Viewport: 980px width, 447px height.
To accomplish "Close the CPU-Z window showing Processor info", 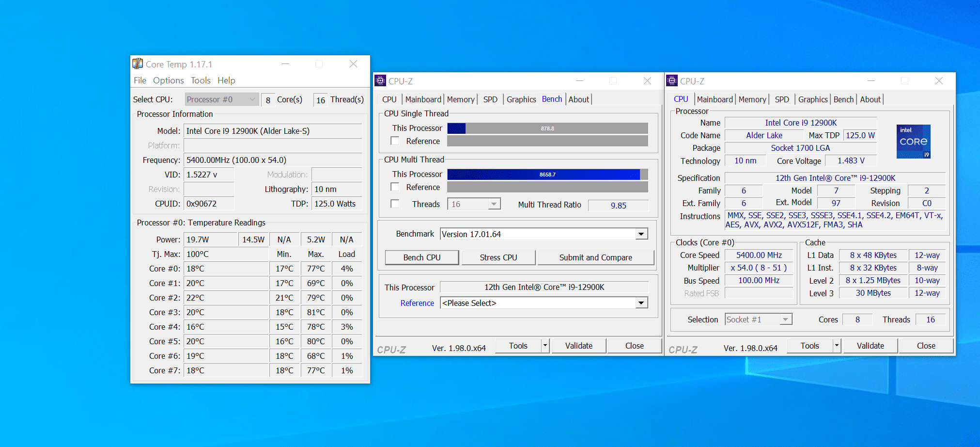I will pos(939,80).
